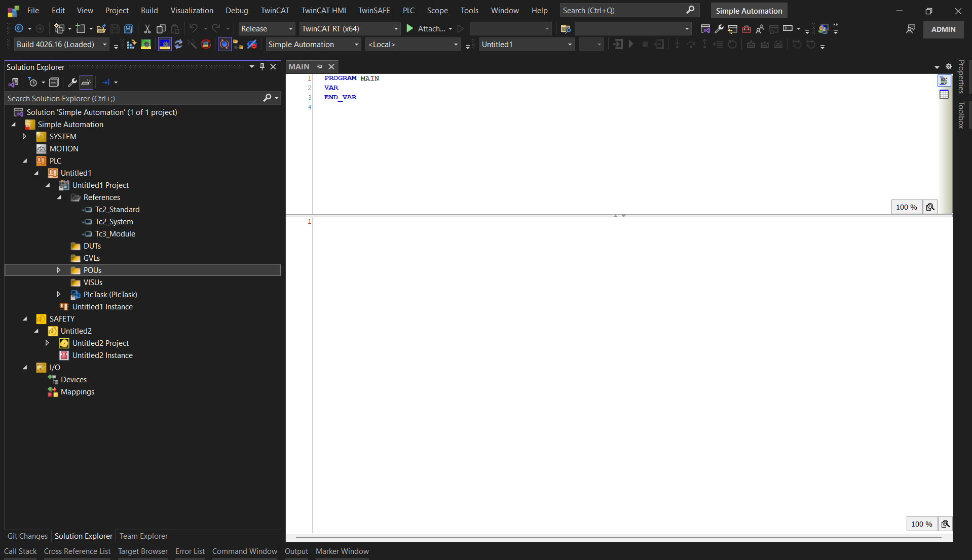Switch MAIN editor to tabular declaration view
The width and height of the screenshot is (972, 560).
tap(944, 95)
